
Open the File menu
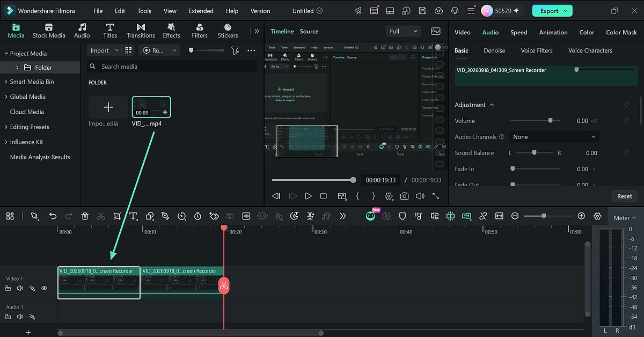pyautogui.click(x=98, y=11)
